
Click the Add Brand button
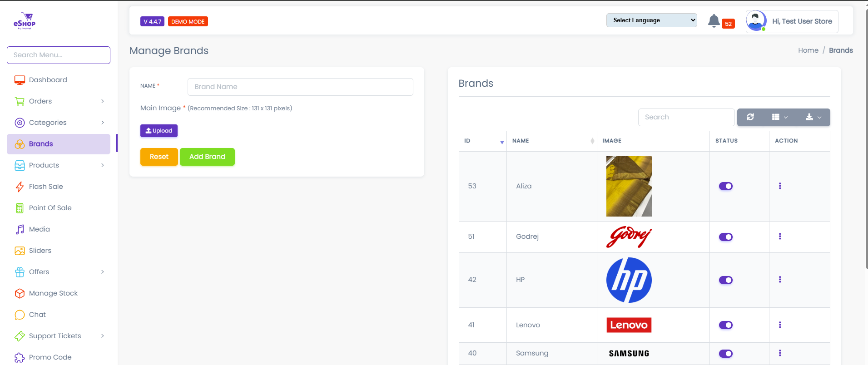tap(207, 157)
